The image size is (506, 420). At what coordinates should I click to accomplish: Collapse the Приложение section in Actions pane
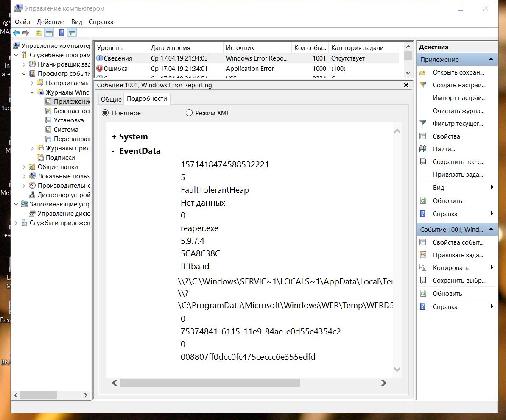pos(491,60)
